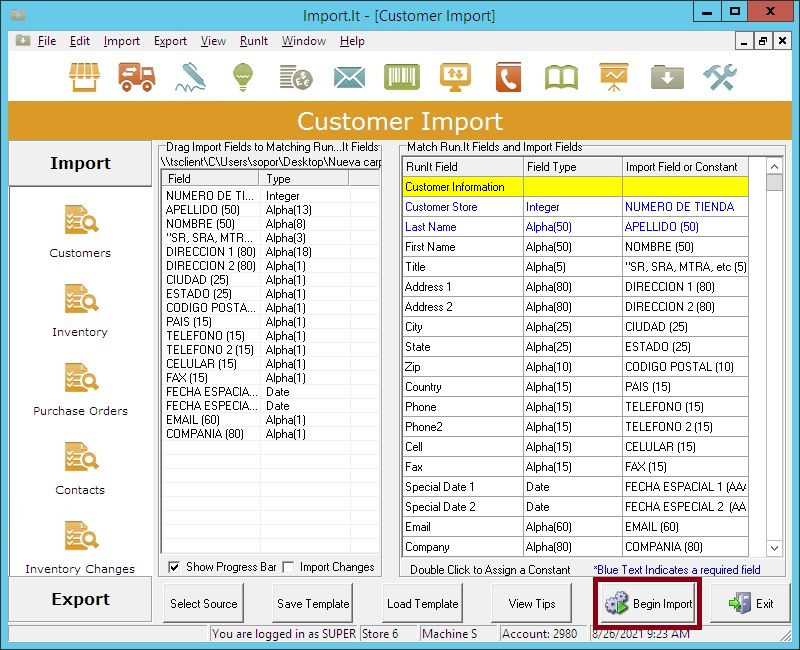The image size is (800, 650).
Task: Open the coins and list toolbar icon
Action: coord(296,78)
